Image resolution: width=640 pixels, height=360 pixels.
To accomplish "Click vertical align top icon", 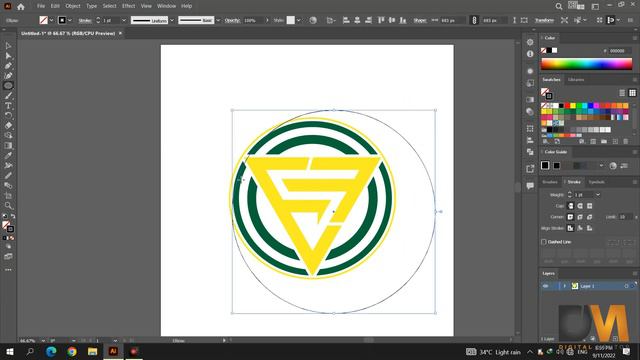I will click(x=381, y=20).
